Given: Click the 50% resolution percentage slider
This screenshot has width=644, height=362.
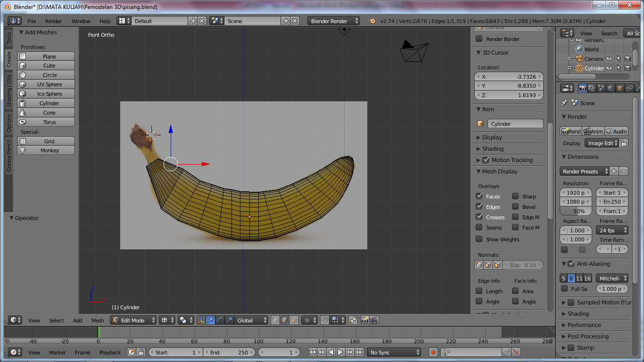Looking at the screenshot, I should (576, 211).
